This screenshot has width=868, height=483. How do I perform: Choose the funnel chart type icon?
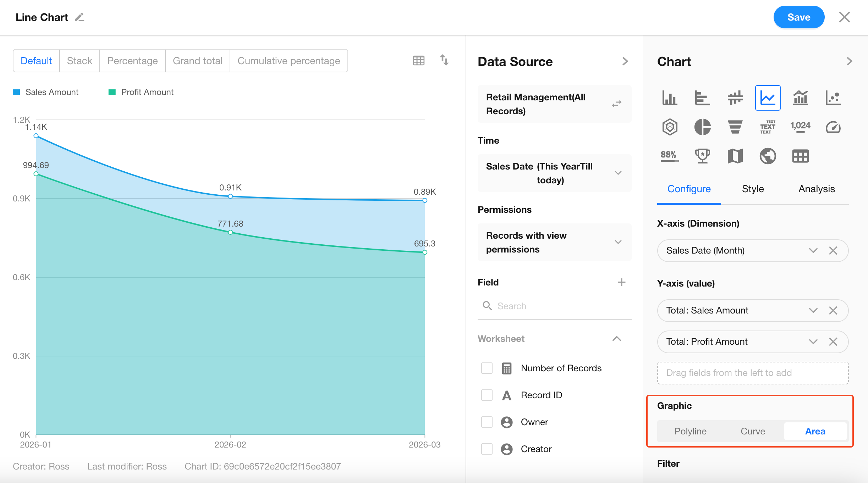tap(735, 127)
